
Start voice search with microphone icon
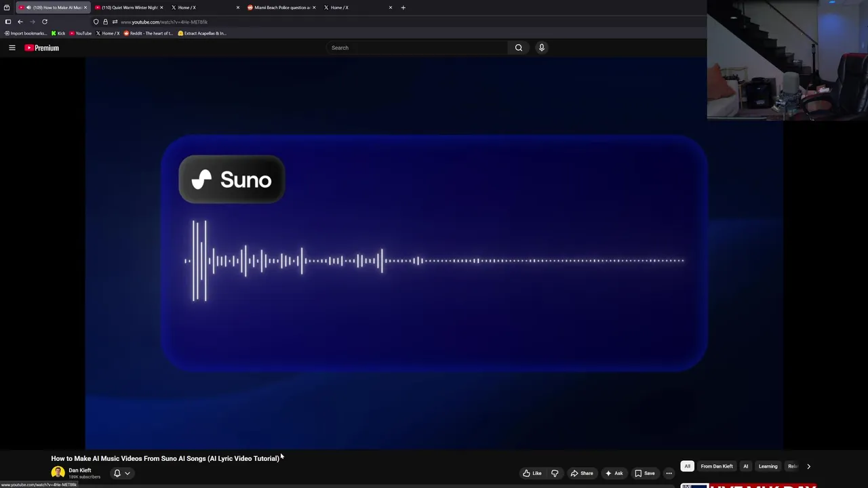541,47
